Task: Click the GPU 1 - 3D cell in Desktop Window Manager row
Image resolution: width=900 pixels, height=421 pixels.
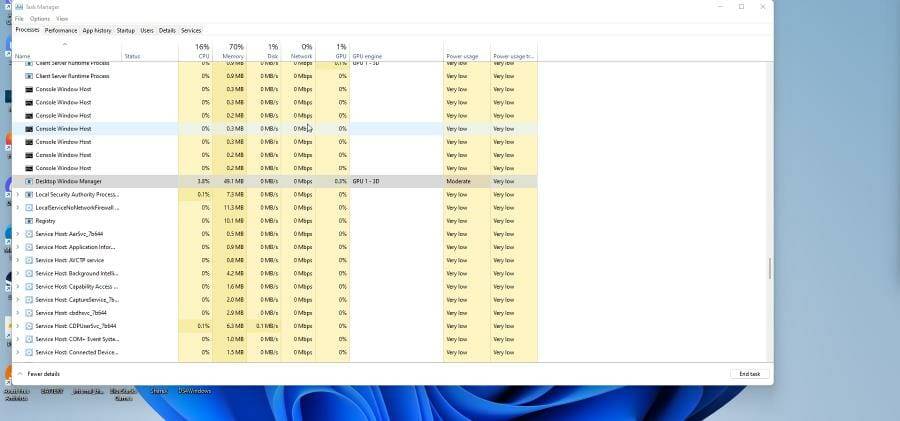Action: [396, 181]
